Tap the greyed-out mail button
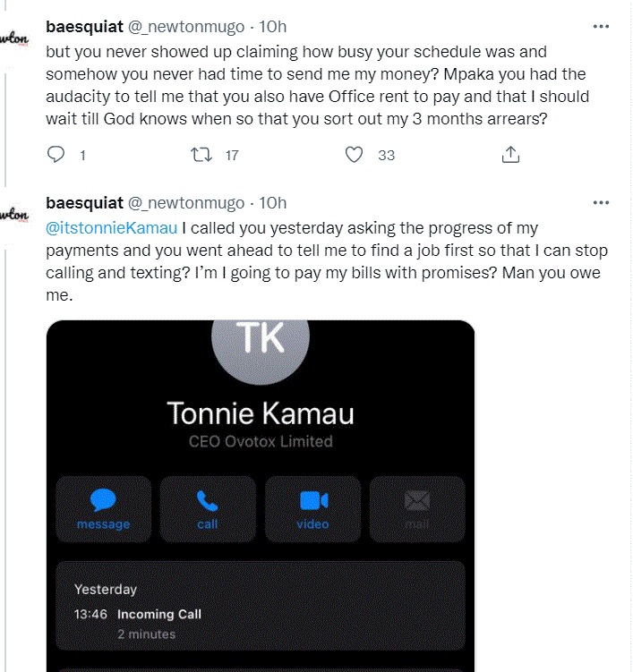Image resolution: width=633 pixels, height=672 pixels. (417, 509)
